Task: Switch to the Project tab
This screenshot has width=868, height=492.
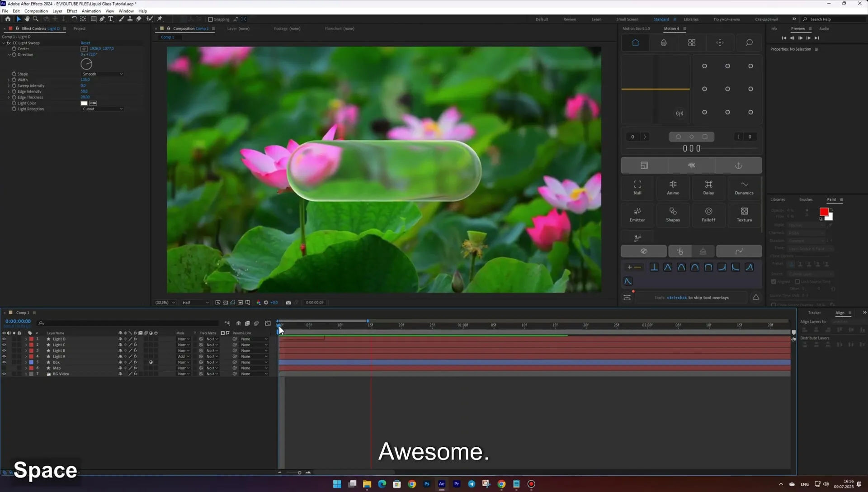Action: point(80,28)
